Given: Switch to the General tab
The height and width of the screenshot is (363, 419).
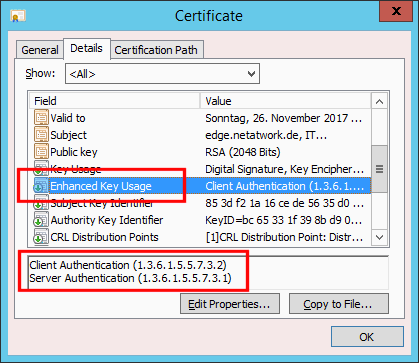Looking at the screenshot, I should click(40, 50).
